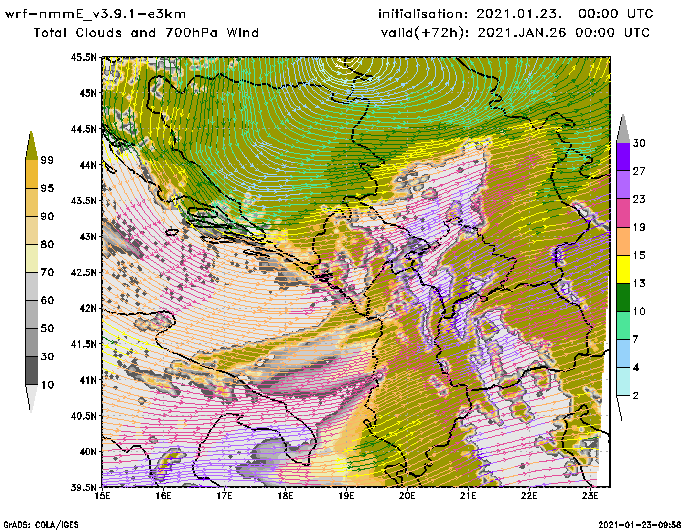This screenshot has width=700, height=530.
Task: Click the "18E" longitude tick label
Action: click(x=285, y=496)
